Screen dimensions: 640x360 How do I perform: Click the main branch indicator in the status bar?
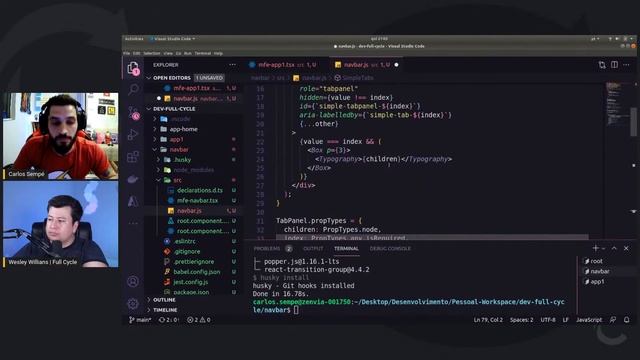[140, 320]
